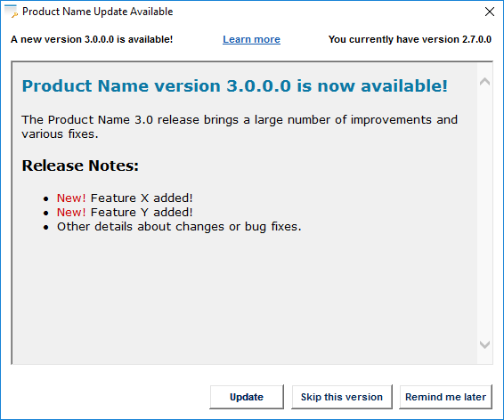Image resolution: width=504 pixels, height=420 pixels.
Task: Click the paragraph about the 3.0 release improvements
Action: click(x=240, y=127)
